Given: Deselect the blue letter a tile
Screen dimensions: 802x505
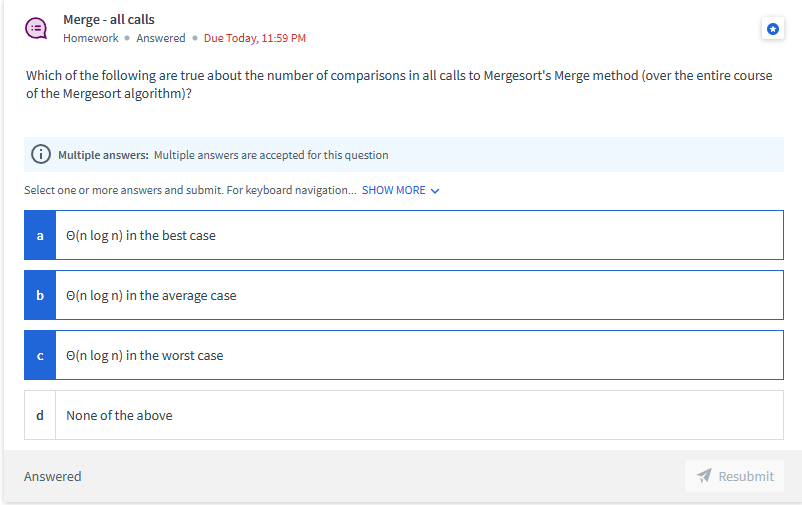Looking at the screenshot, I should click(40, 235).
